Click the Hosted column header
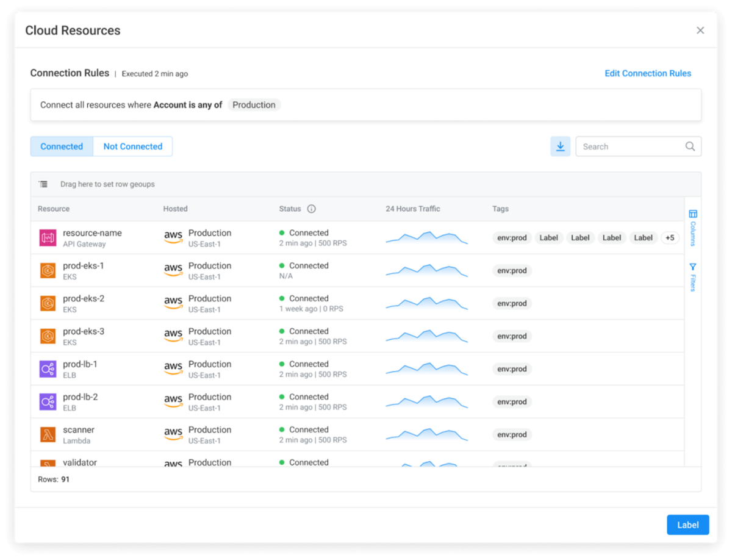The width and height of the screenshot is (732, 560). point(175,209)
